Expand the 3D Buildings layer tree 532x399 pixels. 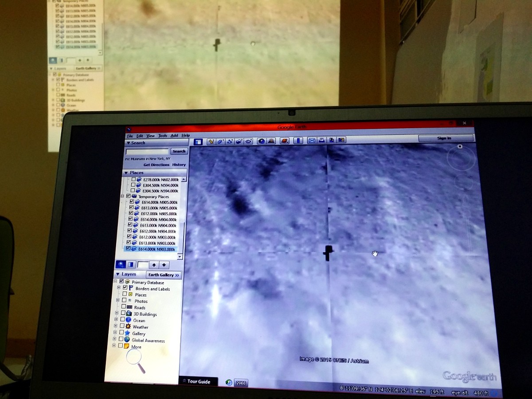pos(116,313)
